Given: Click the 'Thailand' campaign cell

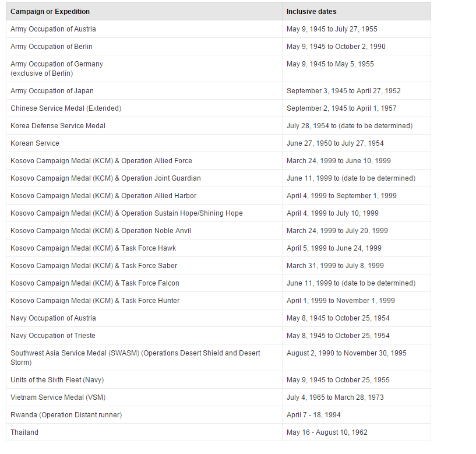Looking at the screenshot, I should 24,432.
